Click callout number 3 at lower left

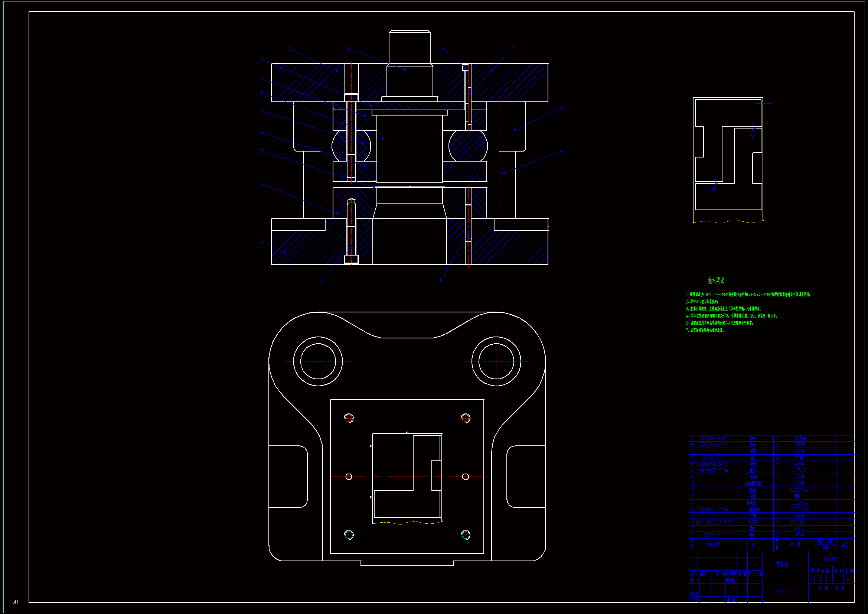262,241
